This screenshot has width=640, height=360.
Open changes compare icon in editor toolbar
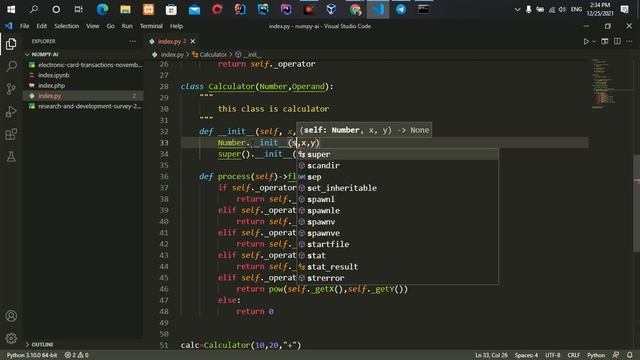(605, 41)
